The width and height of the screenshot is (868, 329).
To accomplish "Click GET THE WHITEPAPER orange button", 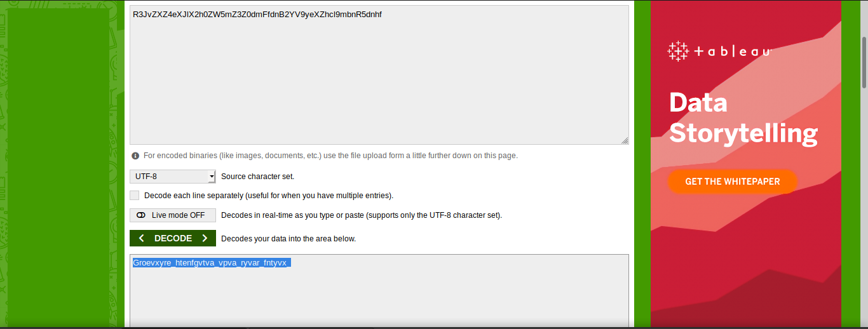I will 732,182.
